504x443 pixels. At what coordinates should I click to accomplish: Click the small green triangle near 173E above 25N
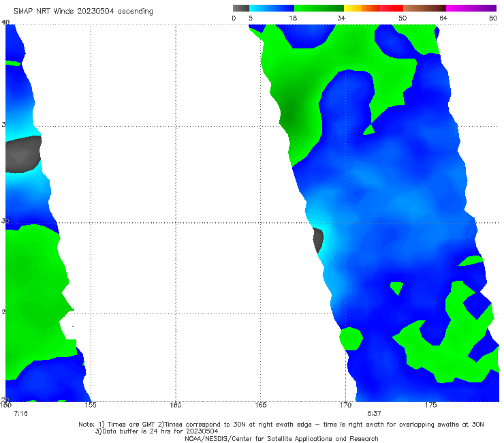pos(397,288)
